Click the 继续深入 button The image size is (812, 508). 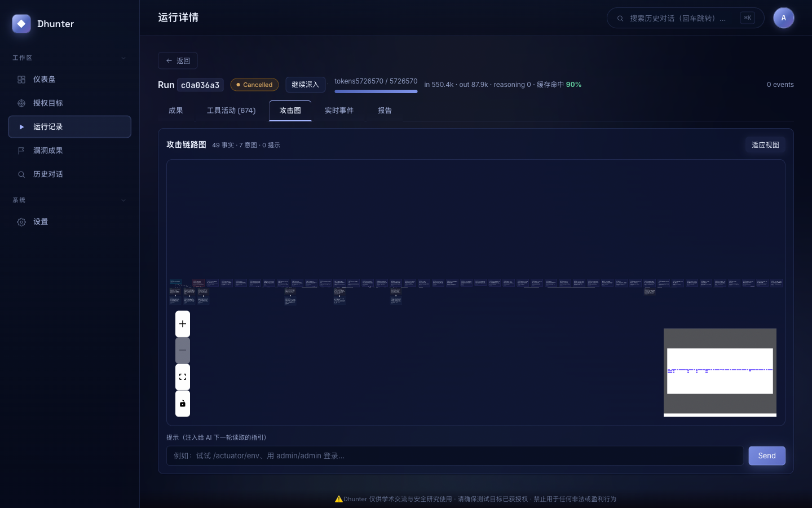[x=305, y=85]
